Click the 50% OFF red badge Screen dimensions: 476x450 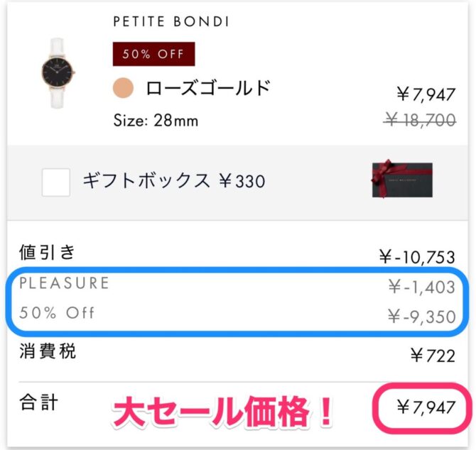coord(153,54)
